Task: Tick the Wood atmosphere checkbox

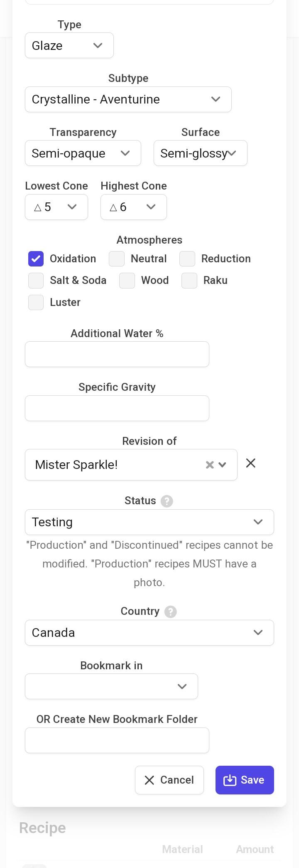Action: [x=127, y=280]
